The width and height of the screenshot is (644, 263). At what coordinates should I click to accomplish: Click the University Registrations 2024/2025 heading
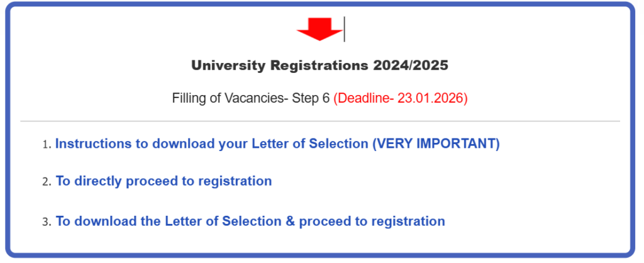click(x=319, y=65)
